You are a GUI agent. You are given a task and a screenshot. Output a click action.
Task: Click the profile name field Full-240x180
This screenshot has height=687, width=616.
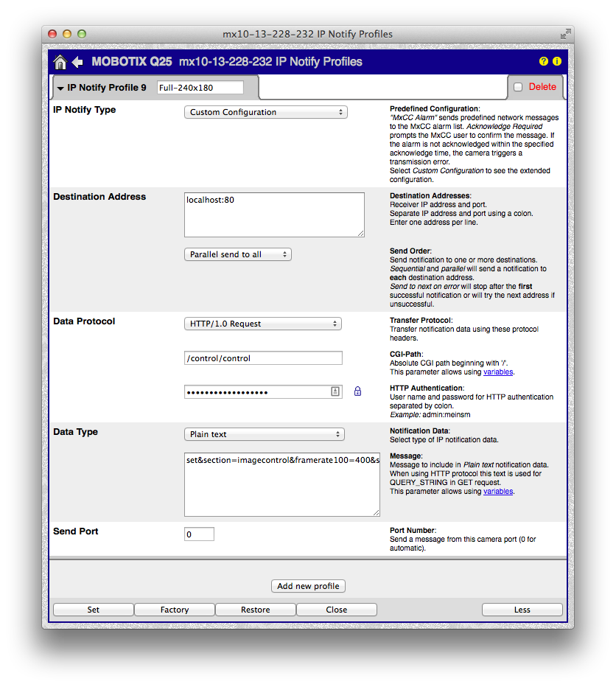(x=200, y=88)
